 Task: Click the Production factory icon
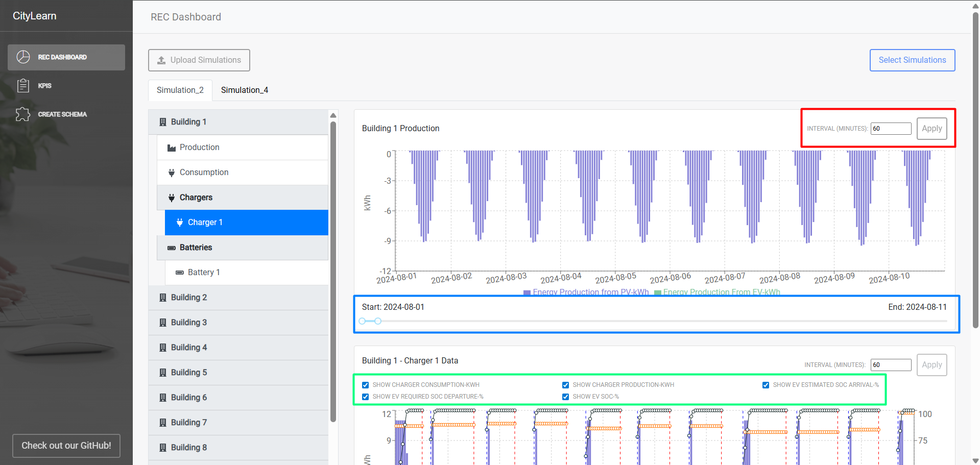tap(172, 148)
